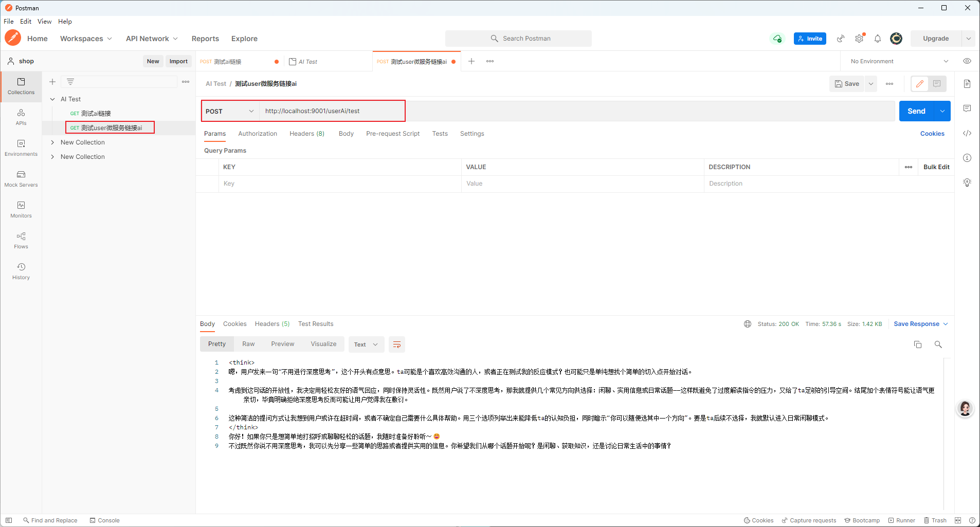The width and height of the screenshot is (980, 527).
Task: Open the environment quick look eye icon
Action: (x=967, y=61)
